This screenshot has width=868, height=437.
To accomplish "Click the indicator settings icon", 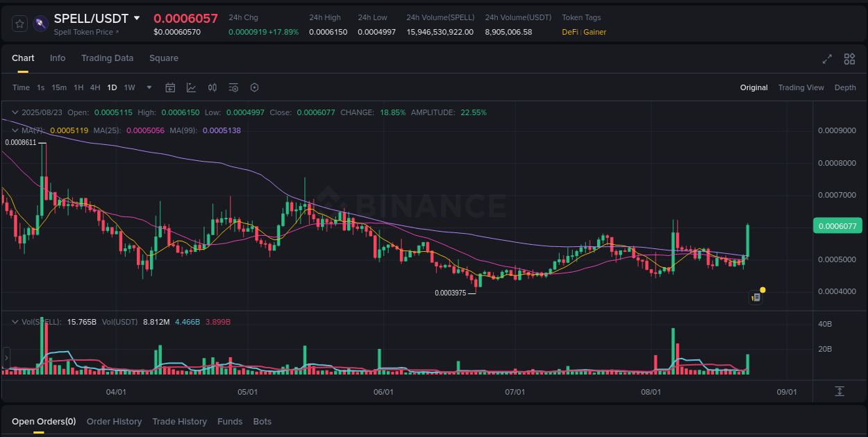I will (233, 87).
